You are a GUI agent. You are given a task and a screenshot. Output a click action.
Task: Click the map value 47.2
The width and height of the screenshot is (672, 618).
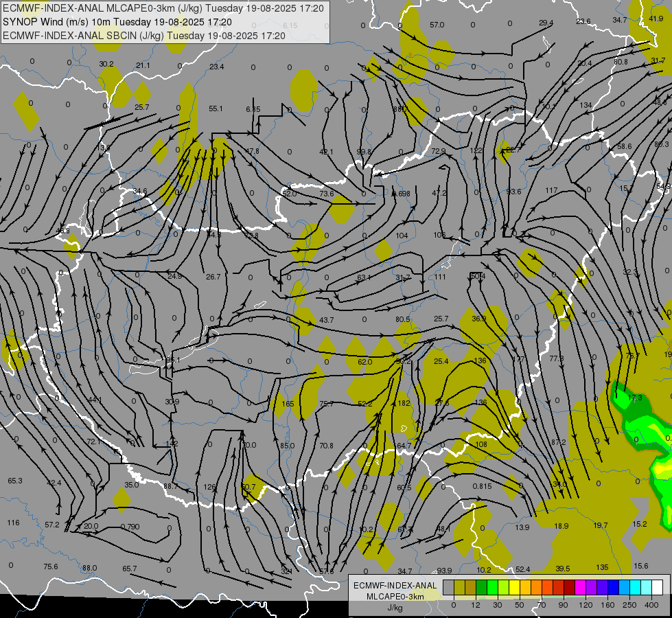439,193
